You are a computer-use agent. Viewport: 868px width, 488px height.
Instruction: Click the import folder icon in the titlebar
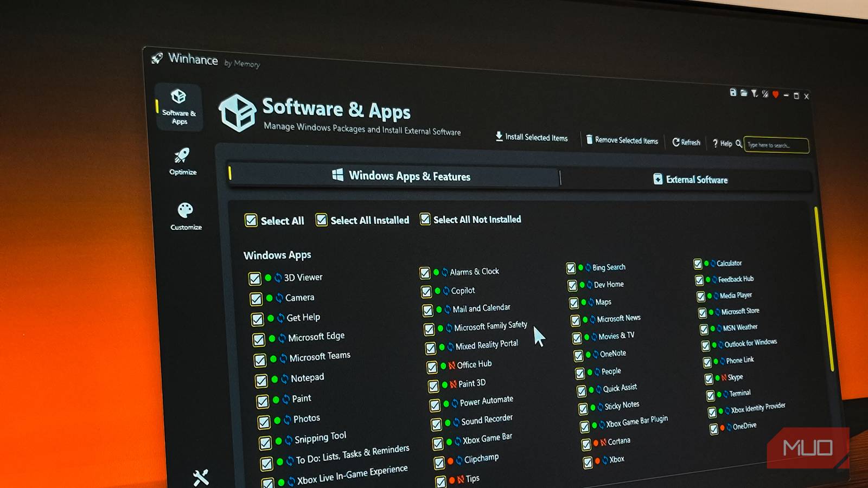click(x=744, y=94)
